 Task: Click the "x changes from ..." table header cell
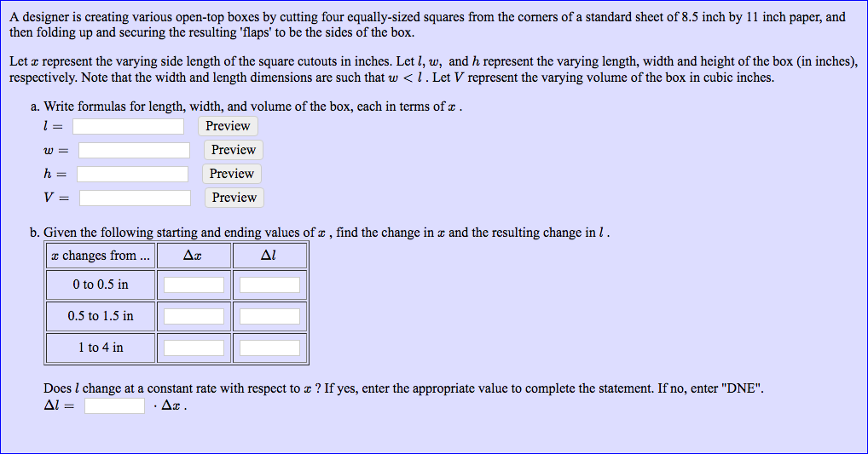101,256
